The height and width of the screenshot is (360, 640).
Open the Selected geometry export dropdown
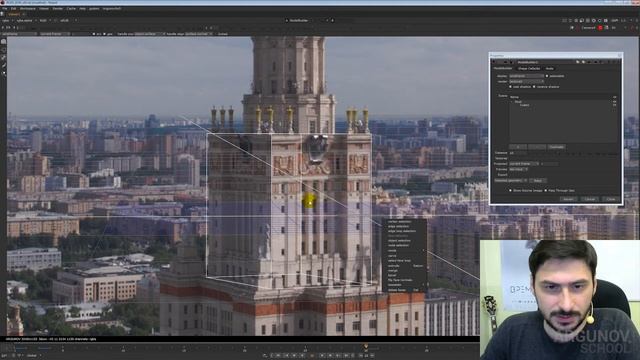[x=511, y=180]
